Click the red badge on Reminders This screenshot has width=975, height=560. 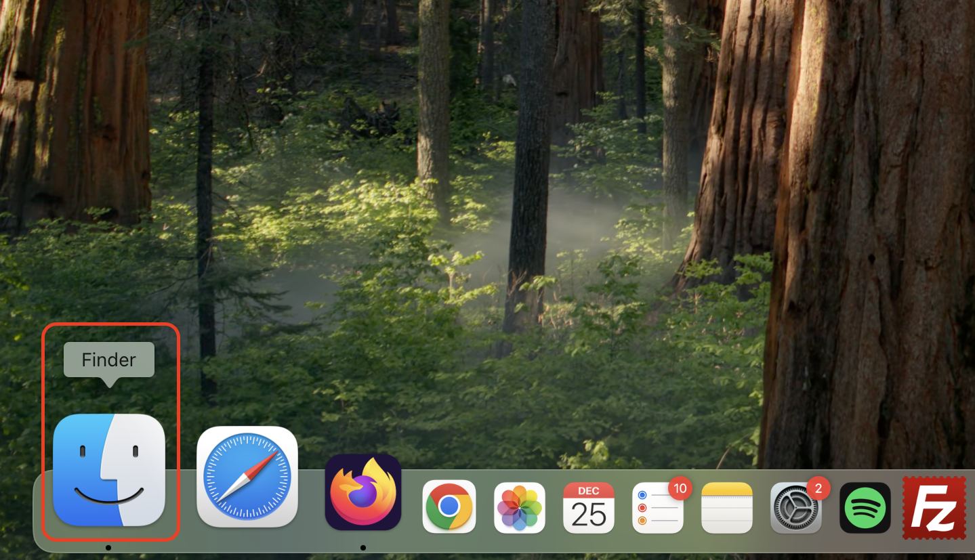[x=680, y=487]
